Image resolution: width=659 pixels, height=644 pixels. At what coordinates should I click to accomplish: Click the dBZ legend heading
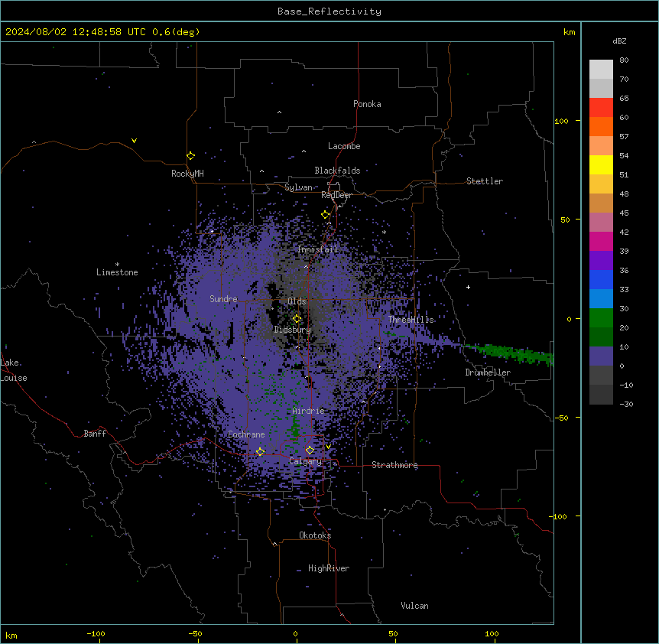pyautogui.click(x=619, y=41)
